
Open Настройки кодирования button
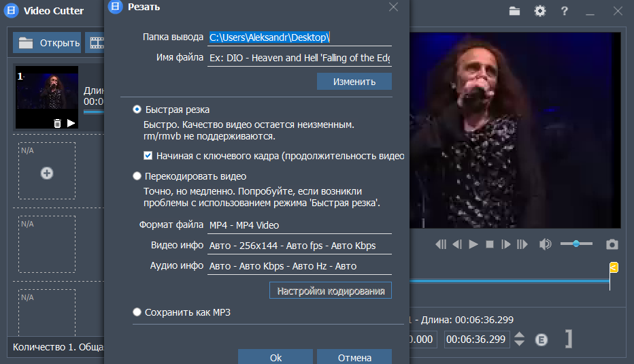coord(331,291)
